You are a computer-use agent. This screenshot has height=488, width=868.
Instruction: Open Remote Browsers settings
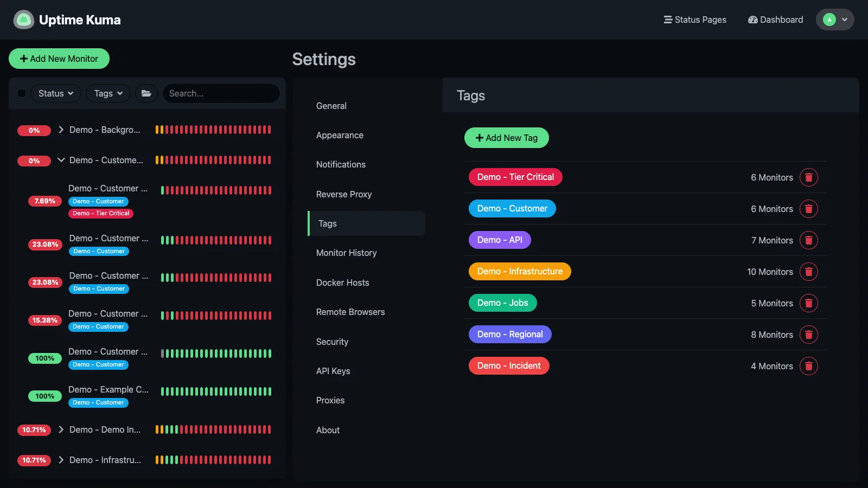coord(367,312)
